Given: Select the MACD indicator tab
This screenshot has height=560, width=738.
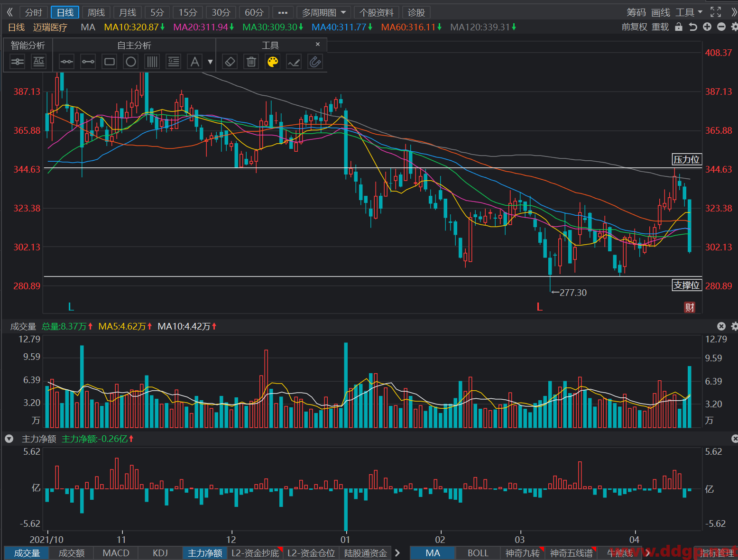Looking at the screenshot, I should pos(116,553).
